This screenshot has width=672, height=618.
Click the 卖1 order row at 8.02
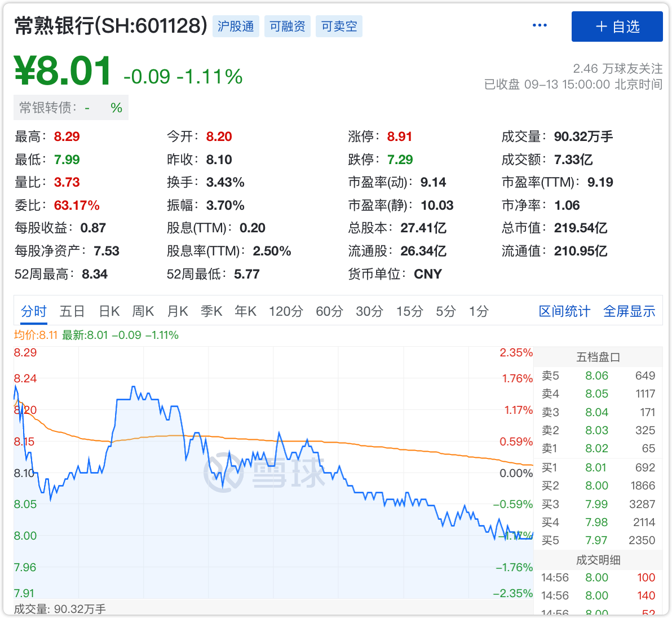598,448
